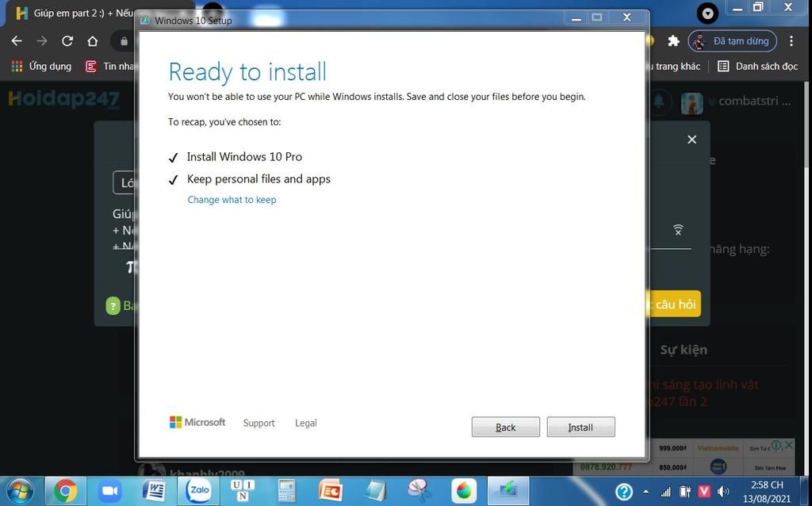Close the Hoidap247 dialog with the X
The width and height of the screenshot is (812, 506).
tap(691, 140)
